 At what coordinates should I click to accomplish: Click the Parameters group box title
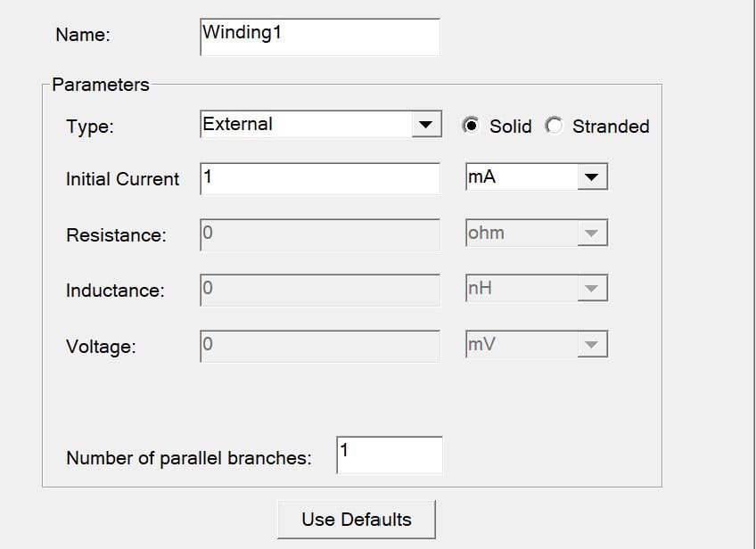[x=101, y=86]
